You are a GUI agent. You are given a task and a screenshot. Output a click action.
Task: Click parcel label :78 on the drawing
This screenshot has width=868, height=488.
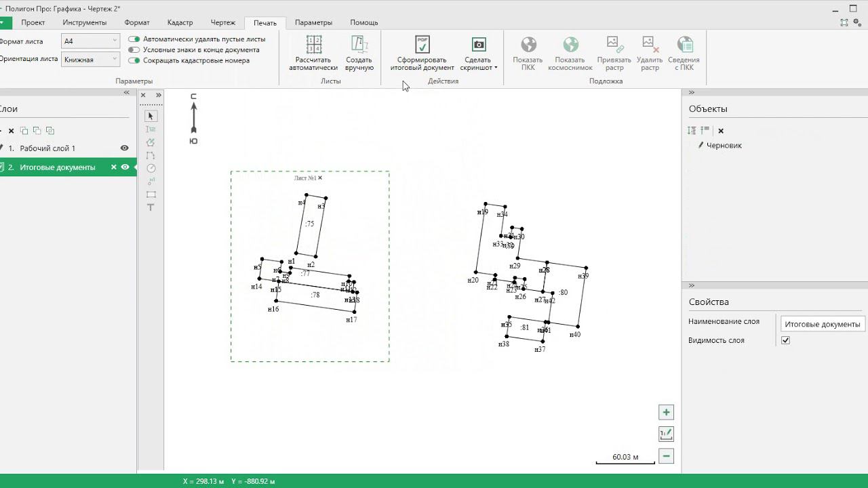315,295
